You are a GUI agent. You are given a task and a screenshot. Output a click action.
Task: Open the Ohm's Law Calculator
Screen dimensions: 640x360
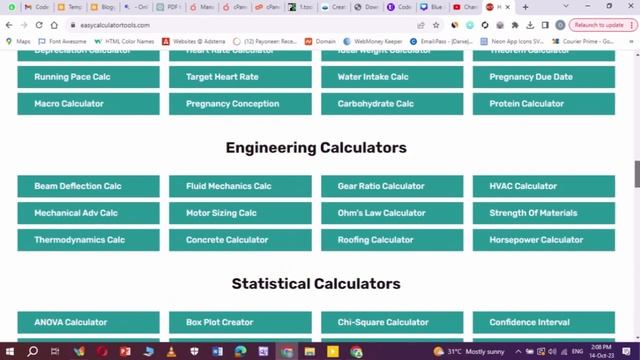392,213
